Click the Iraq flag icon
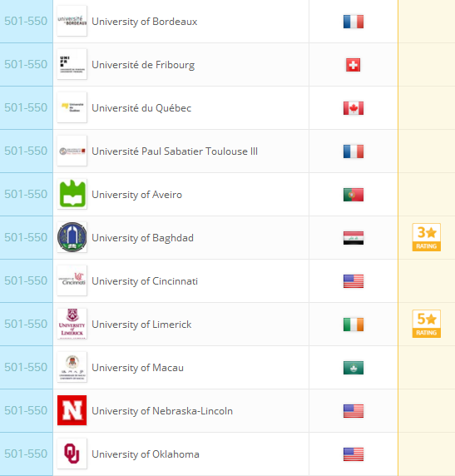Viewport: 455px width, 476px height. point(354,238)
